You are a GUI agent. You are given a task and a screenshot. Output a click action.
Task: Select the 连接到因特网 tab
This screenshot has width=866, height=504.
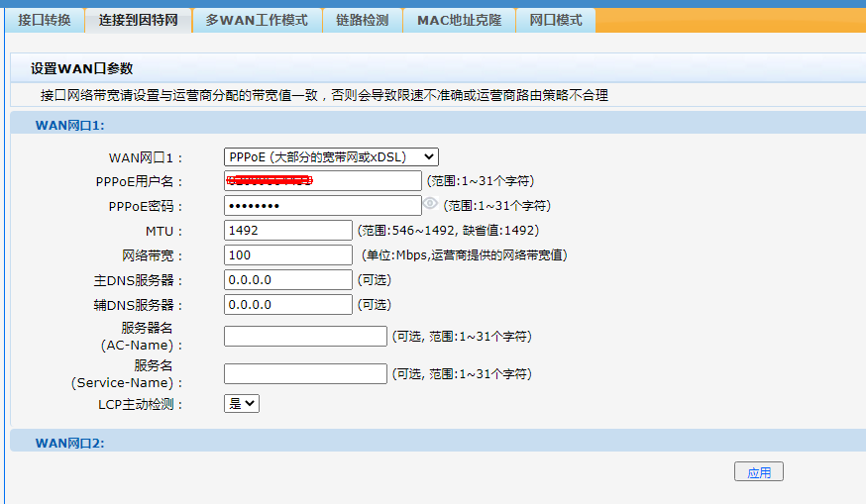click(x=138, y=21)
